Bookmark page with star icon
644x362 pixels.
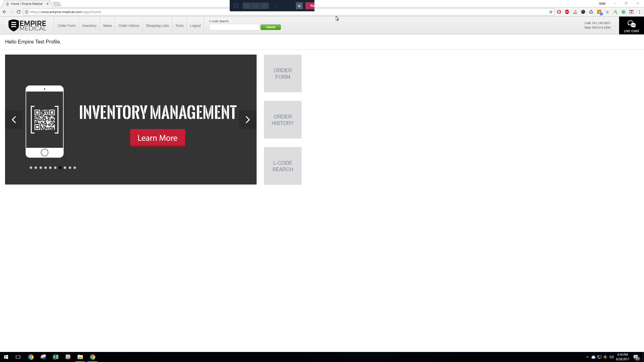click(551, 12)
